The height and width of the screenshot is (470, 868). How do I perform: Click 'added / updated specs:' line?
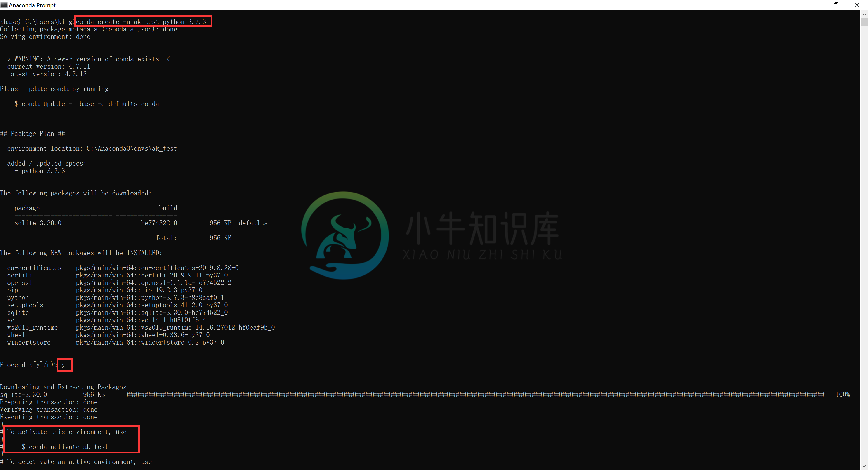(x=47, y=163)
